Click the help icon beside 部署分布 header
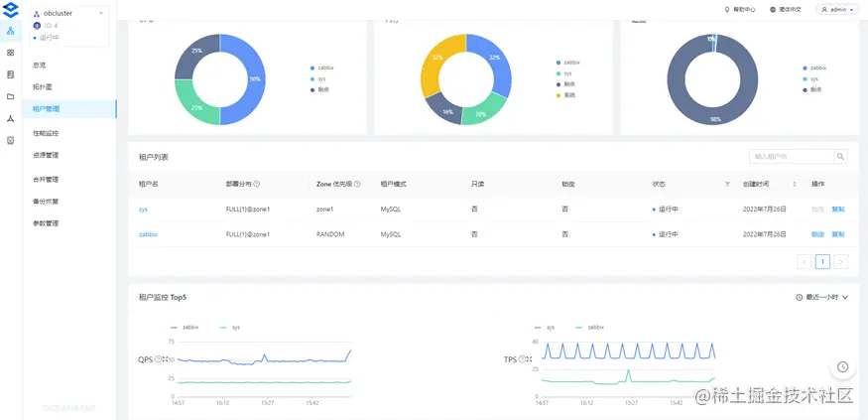The image size is (868, 420). (x=257, y=184)
